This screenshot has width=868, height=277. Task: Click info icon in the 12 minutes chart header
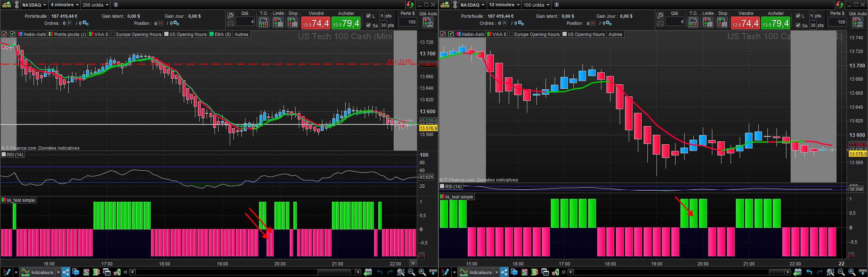coord(557,5)
